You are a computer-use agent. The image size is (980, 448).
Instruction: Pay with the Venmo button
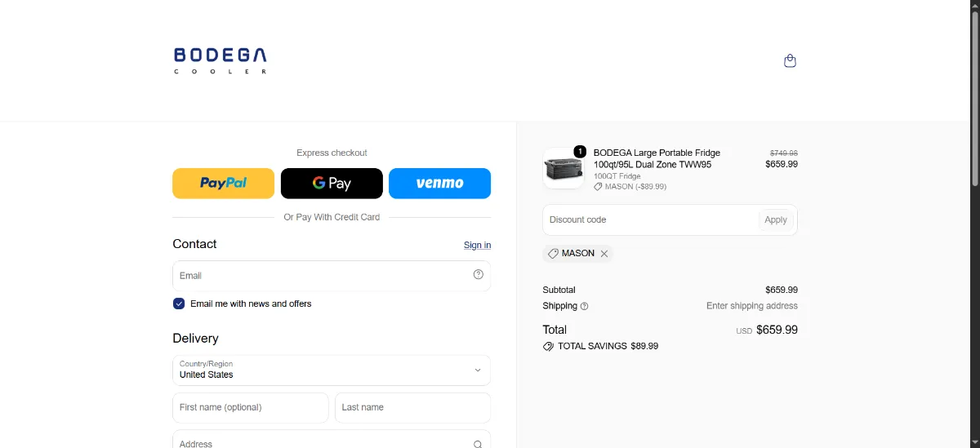pyautogui.click(x=439, y=184)
